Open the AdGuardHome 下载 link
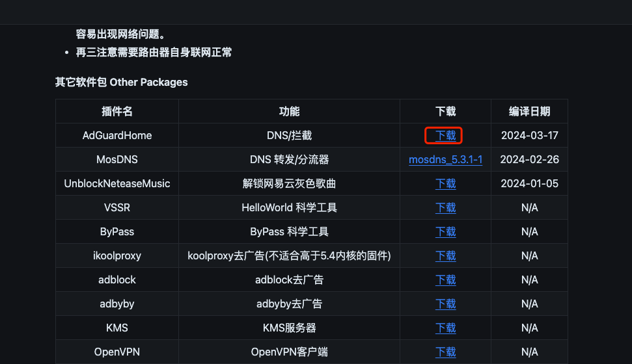The image size is (632, 364). (445, 135)
